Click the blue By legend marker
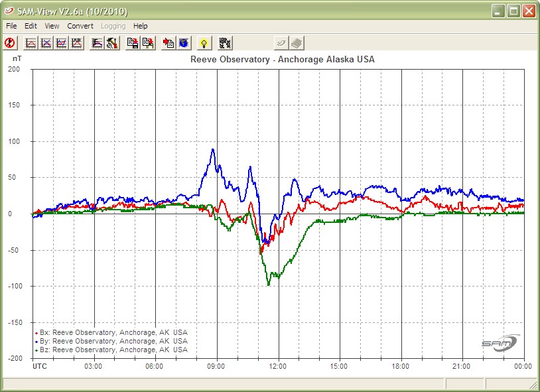Screen dimensions: 540x392 coord(36,342)
